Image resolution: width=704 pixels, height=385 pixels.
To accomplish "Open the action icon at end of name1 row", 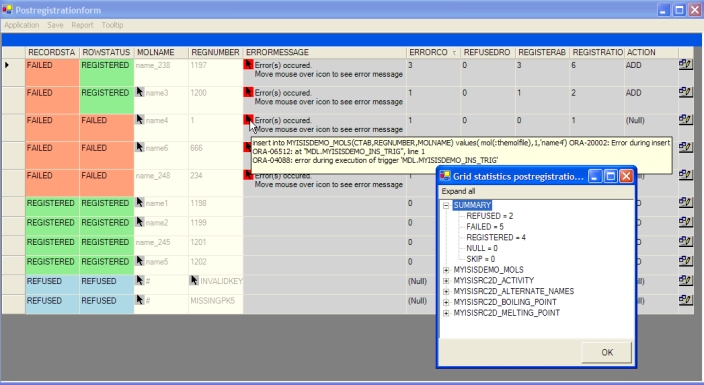I will click(x=685, y=202).
